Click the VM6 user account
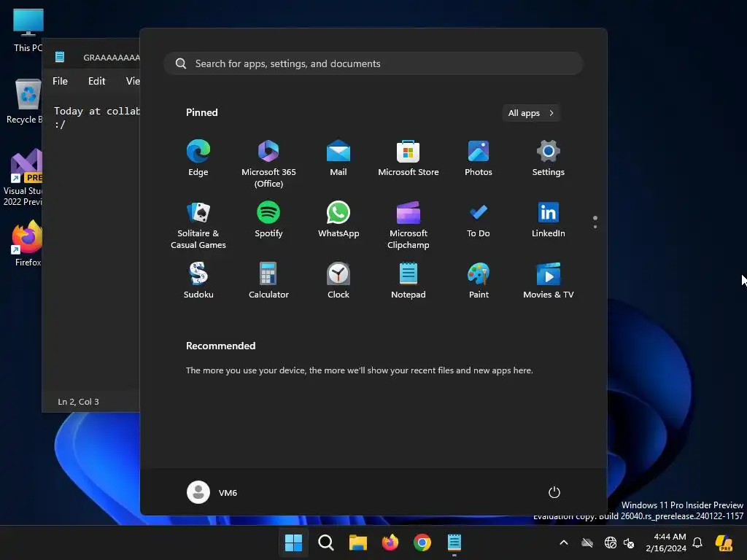 (x=212, y=492)
